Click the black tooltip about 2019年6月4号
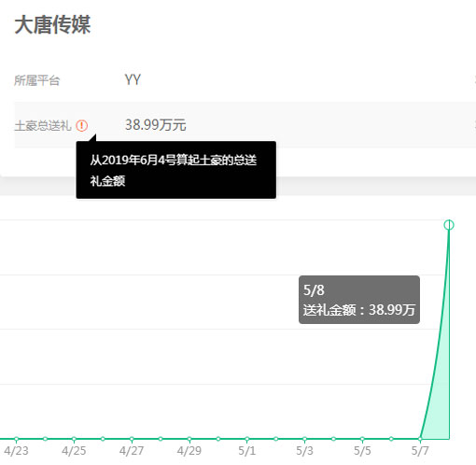This screenshot has height=465, width=476. (176, 170)
